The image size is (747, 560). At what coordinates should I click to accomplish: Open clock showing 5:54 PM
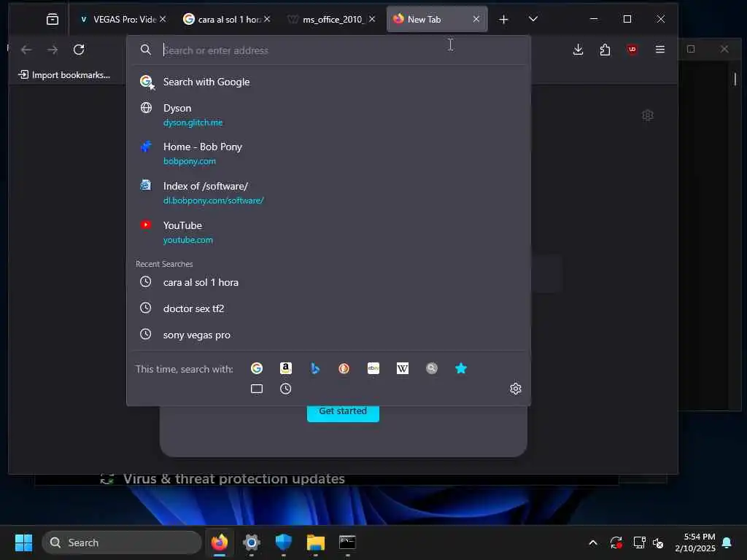tap(695, 542)
